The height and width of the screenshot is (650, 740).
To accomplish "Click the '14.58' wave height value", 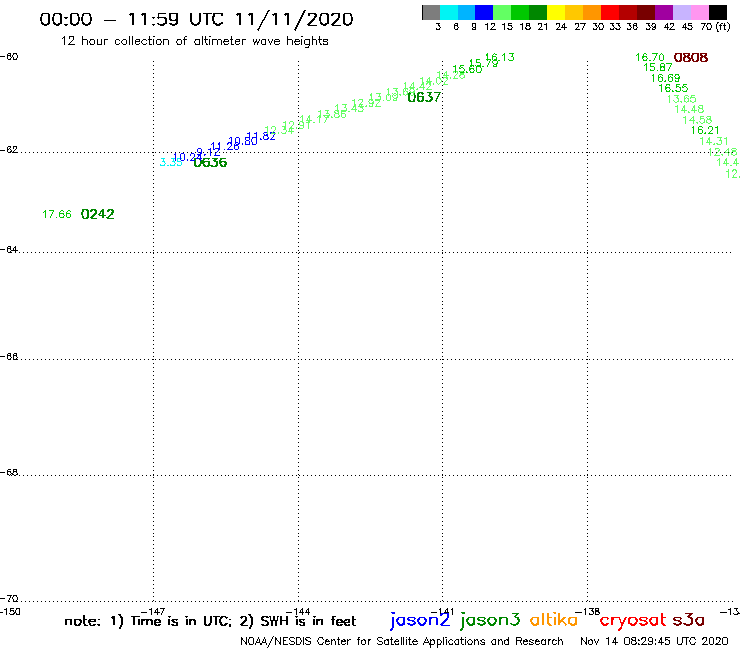I will (x=697, y=120).
